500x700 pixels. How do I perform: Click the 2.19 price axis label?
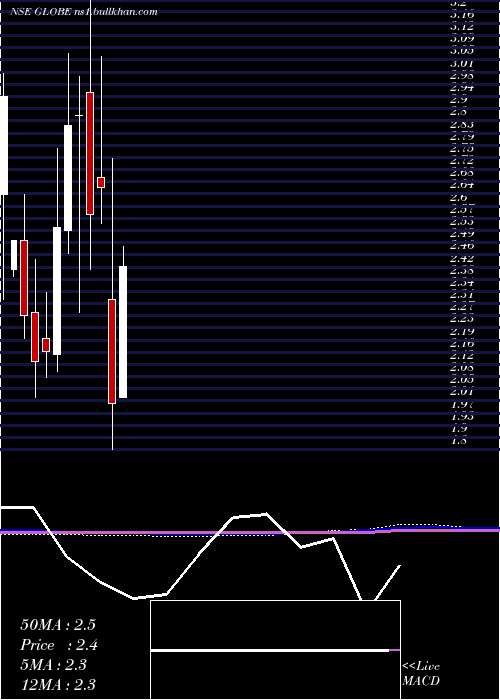click(x=461, y=331)
